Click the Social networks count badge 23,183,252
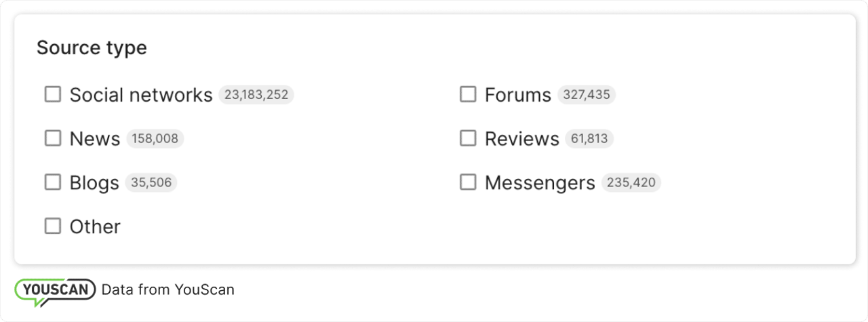Screen dimensions: 868x322 point(256,95)
